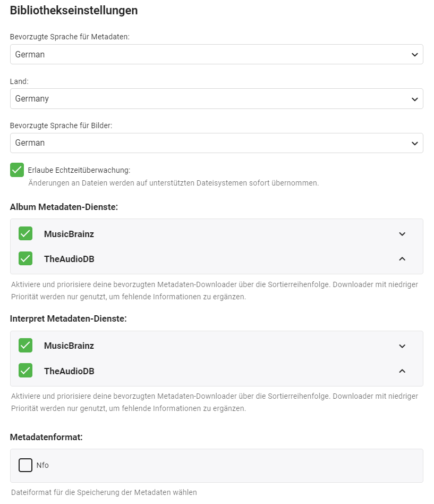The width and height of the screenshot is (434, 504).
Task: Uncheck MusicBrainz under Interpret Metadaten-Dienste
Action: [x=25, y=346]
